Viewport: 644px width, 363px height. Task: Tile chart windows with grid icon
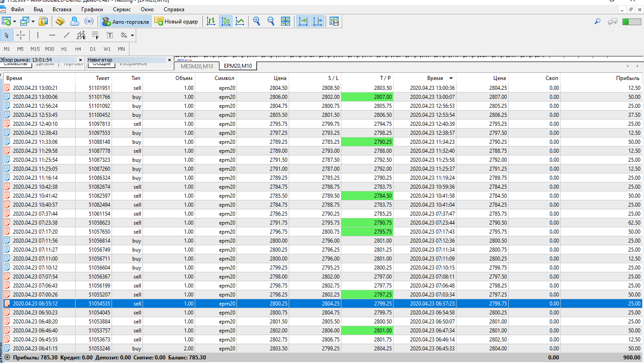[x=286, y=21]
